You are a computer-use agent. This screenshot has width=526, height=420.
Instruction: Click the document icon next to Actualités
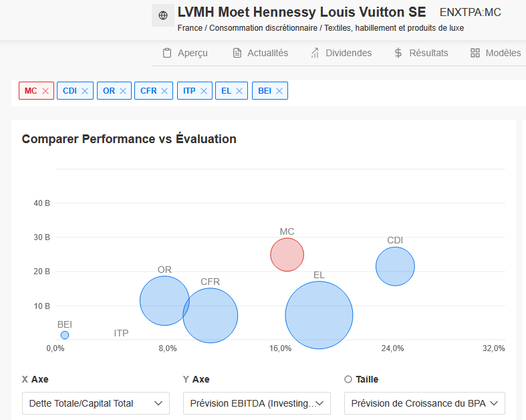point(237,53)
